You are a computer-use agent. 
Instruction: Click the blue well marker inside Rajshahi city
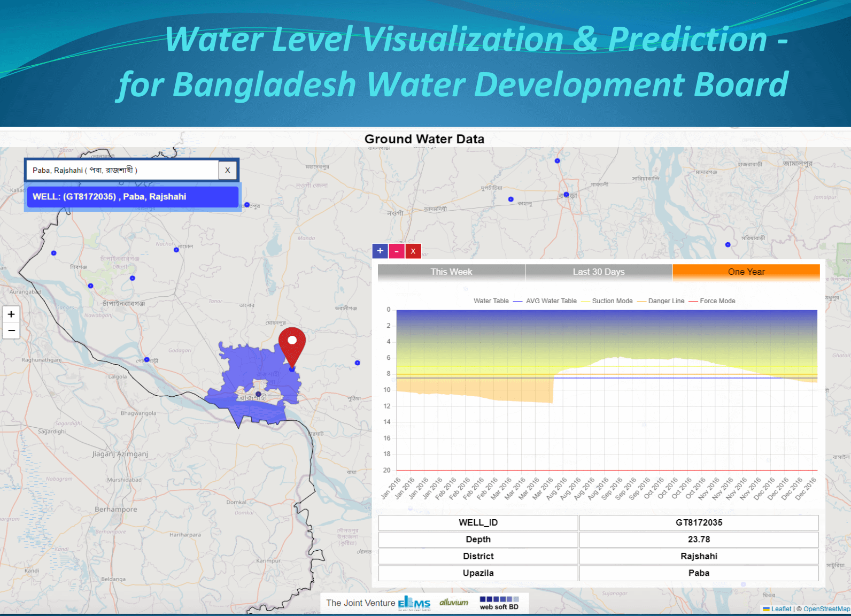pos(258,394)
